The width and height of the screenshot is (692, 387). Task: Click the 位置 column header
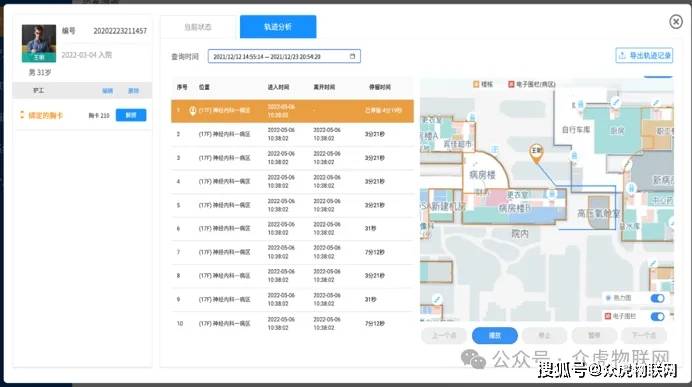pos(204,87)
